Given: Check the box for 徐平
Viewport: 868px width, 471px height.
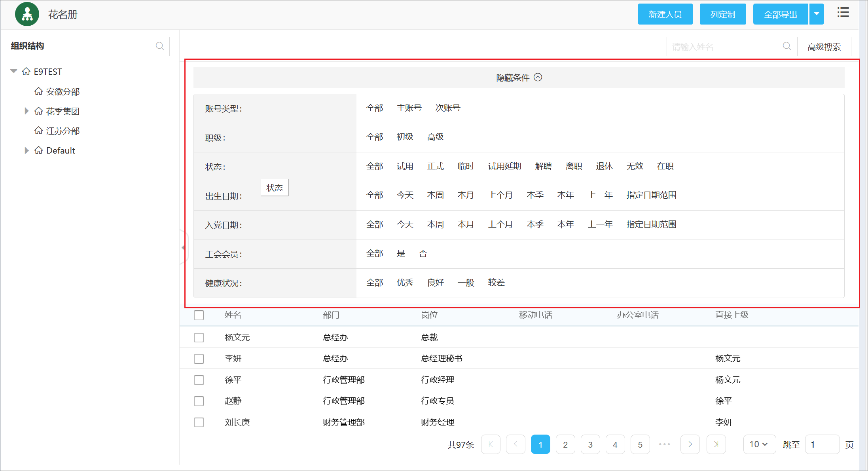Looking at the screenshot, I should 199,380.
